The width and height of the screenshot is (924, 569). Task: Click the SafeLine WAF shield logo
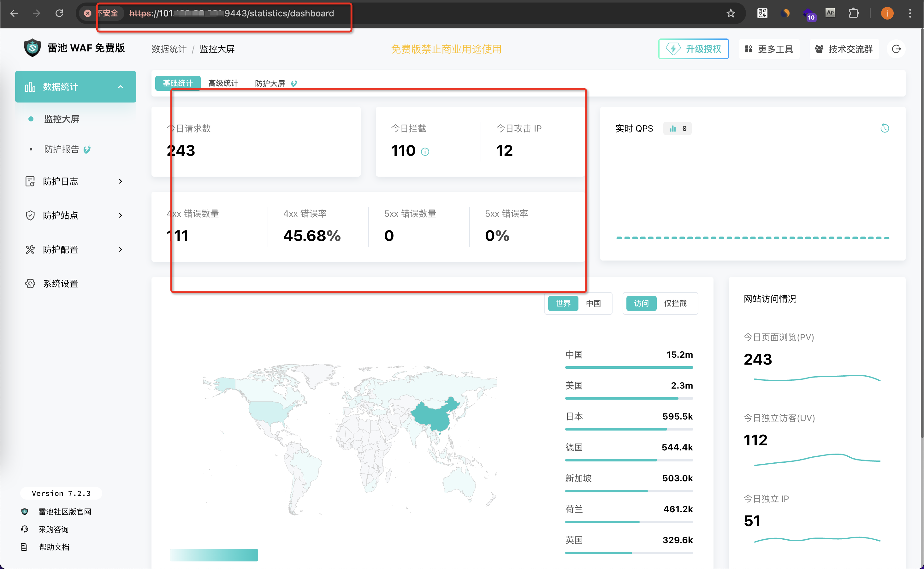33,48
